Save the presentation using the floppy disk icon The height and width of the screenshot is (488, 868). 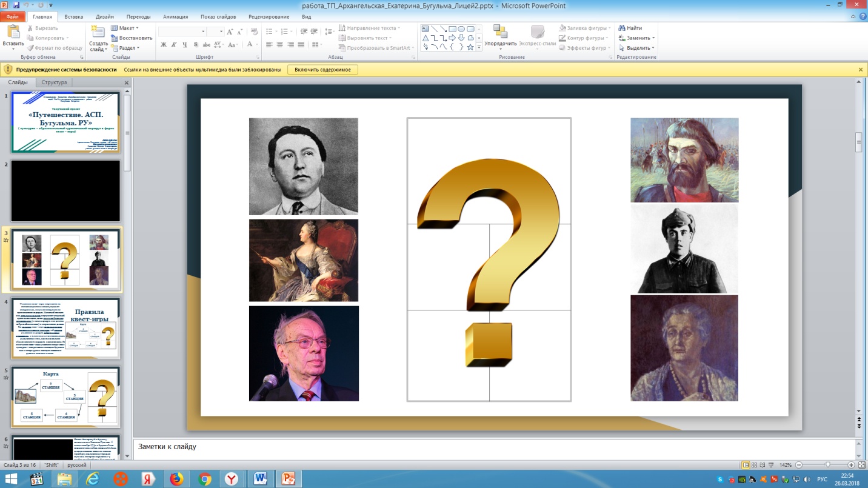coord(16,5)
